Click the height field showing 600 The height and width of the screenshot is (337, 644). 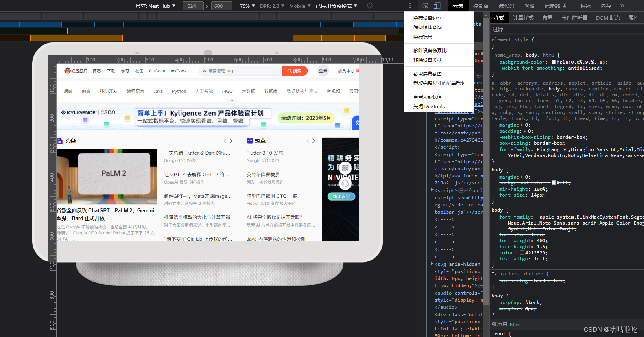pyautogui.click(x=221, y=6)
